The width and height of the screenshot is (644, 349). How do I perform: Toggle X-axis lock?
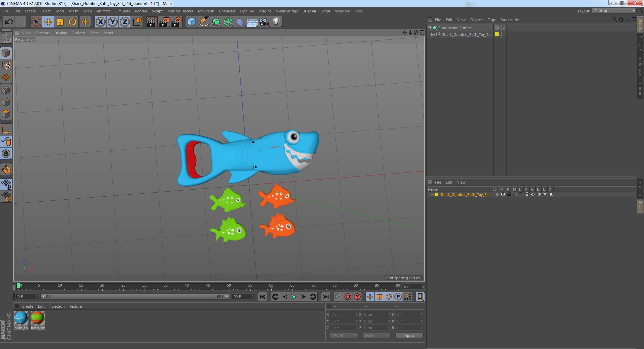pyautogui.click(x=100, y=22)
